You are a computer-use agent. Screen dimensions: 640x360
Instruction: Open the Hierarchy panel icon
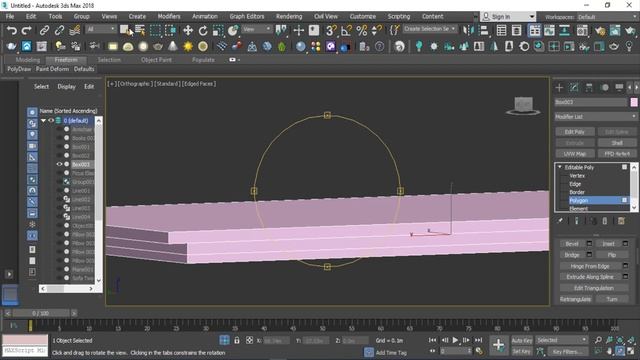[589, 87]
